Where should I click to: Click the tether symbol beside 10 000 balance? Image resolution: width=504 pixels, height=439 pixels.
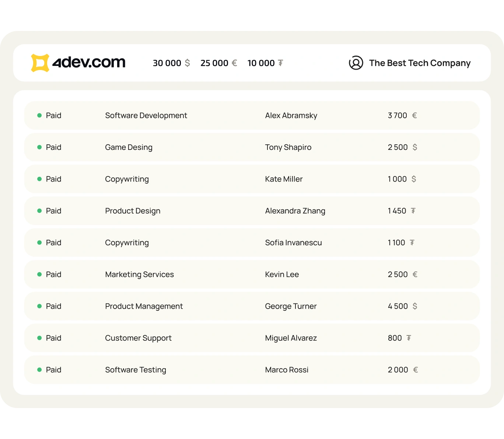click(280, 63)
